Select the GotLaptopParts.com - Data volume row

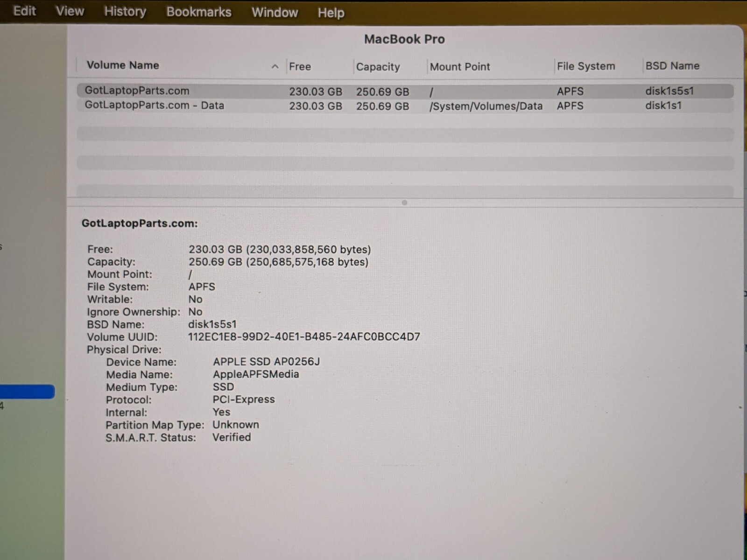tap(405, 105)
